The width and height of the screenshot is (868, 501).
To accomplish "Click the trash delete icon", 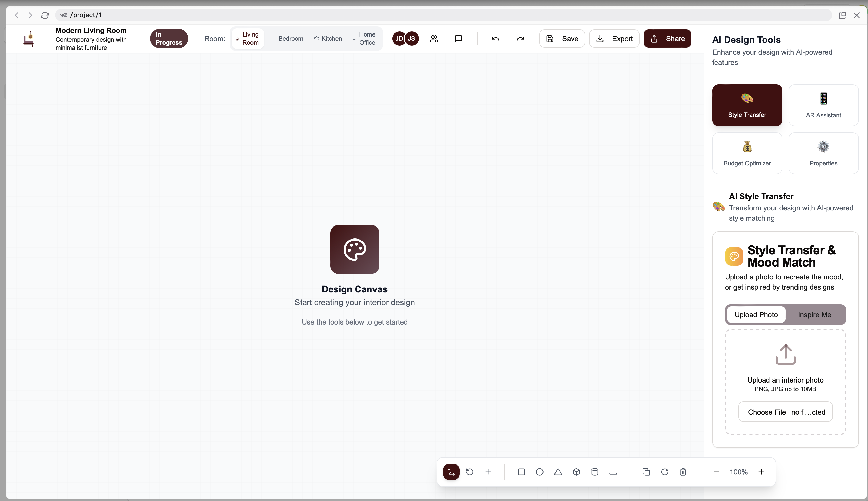I will click(x=683, y=472).
